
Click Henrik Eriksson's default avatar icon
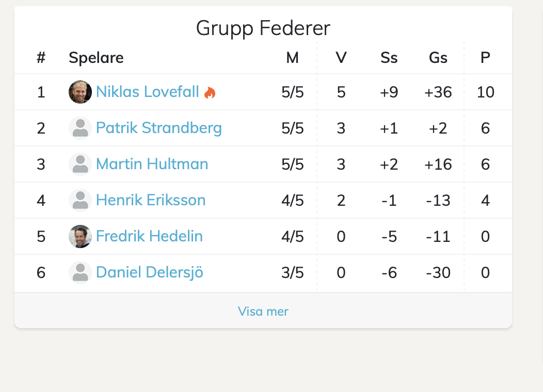pos(80,200)
